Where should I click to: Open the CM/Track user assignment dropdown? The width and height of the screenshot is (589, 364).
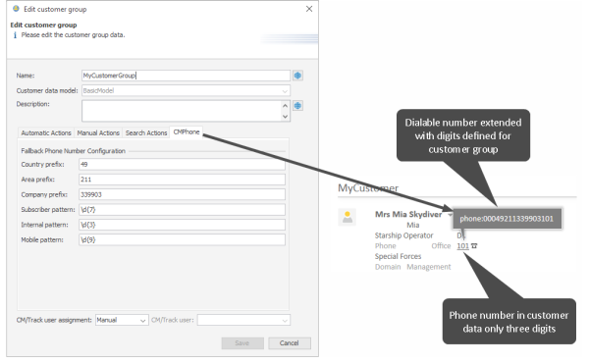click(142, 320)
